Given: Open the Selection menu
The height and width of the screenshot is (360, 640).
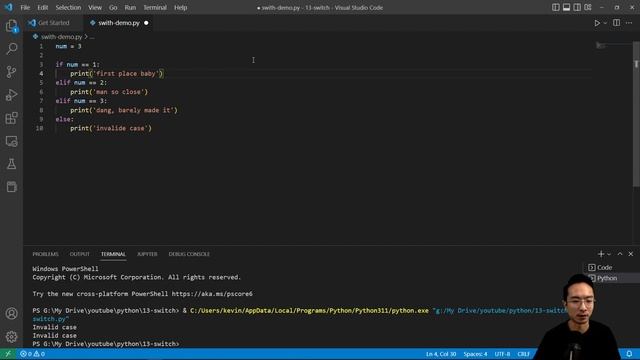Looking at the screenshot, I should pyautogui.click(x=68, y=7).
